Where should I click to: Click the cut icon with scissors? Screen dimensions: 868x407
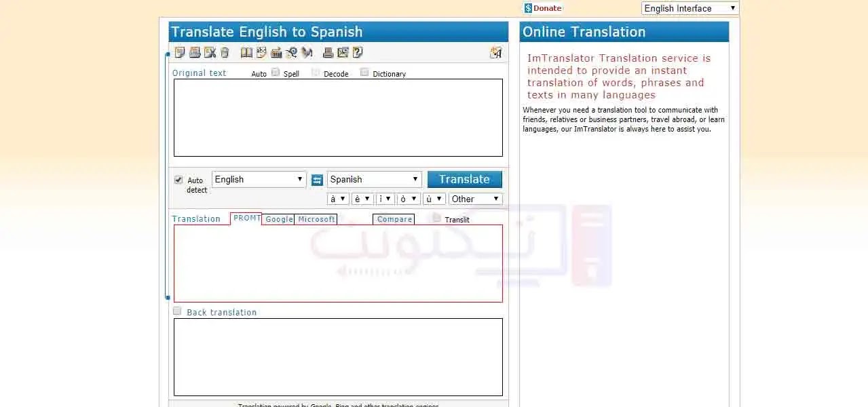(210, 52)
